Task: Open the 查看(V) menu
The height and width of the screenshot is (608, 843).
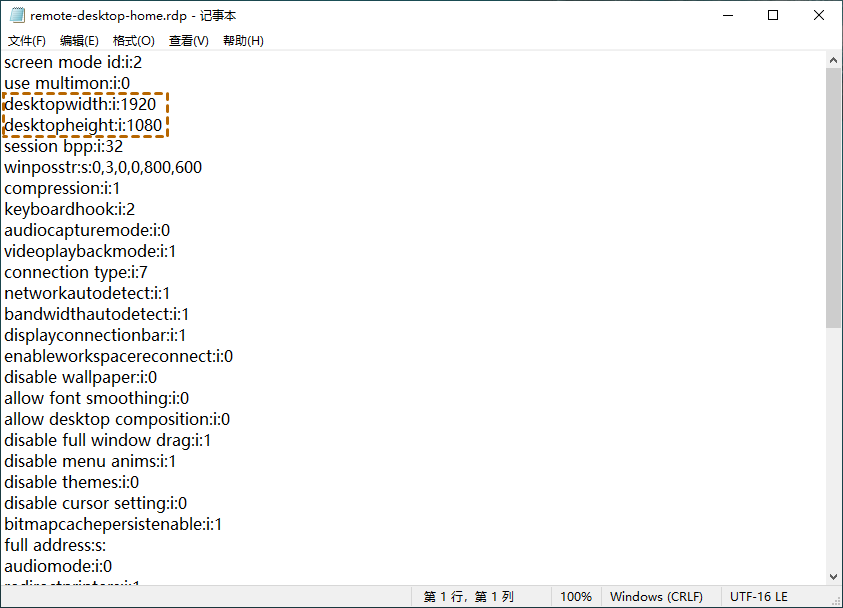Action: coord(189,41)
